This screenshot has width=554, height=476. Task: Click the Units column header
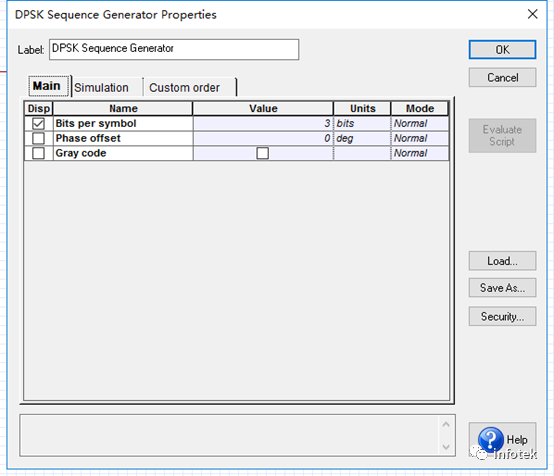pos(363,108)
